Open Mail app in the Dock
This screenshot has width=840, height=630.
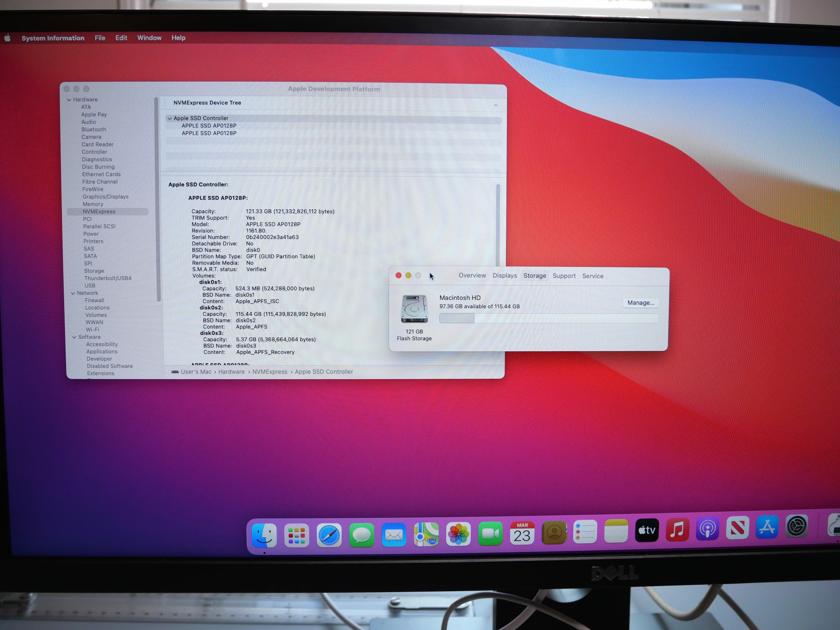point(394,535)
